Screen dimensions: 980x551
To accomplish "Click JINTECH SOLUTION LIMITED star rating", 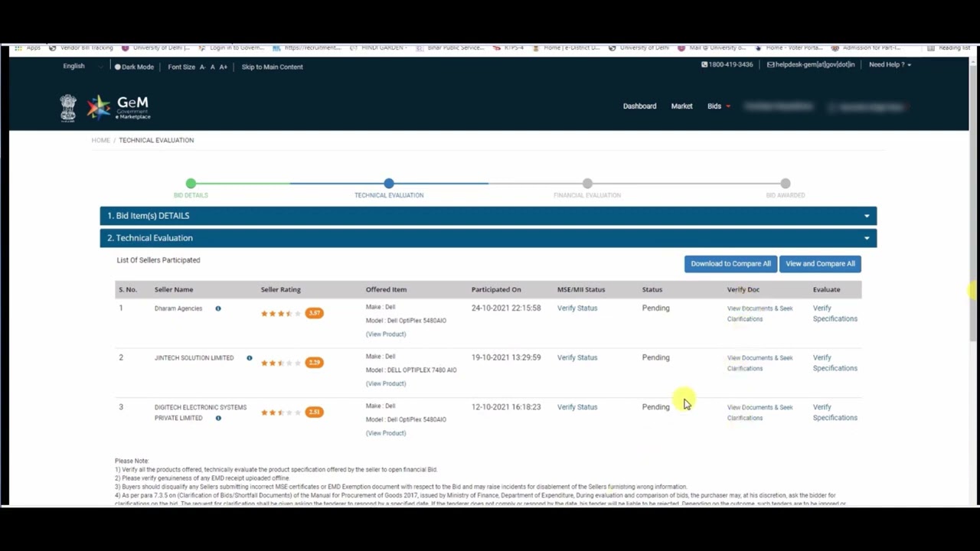I will pos(282,363).
